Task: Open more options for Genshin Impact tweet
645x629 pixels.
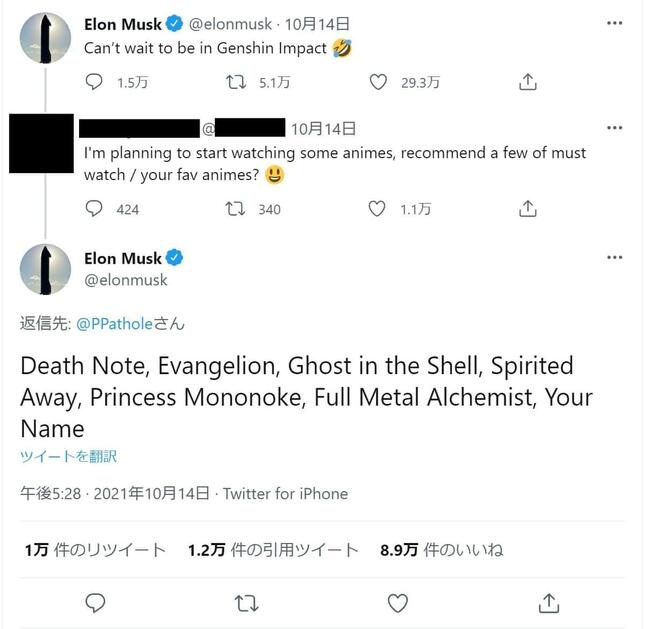Action: (614, 21)
